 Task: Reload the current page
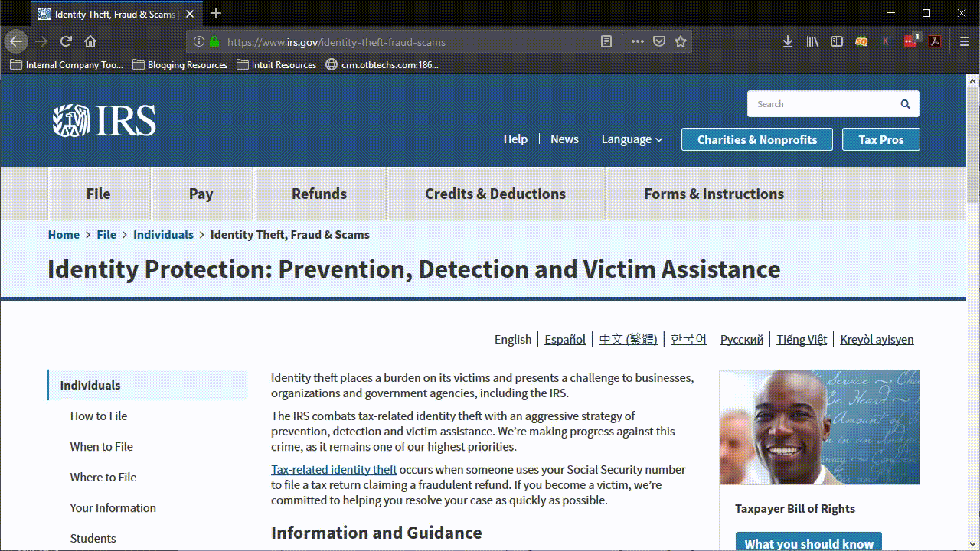(x=66, y=41)
